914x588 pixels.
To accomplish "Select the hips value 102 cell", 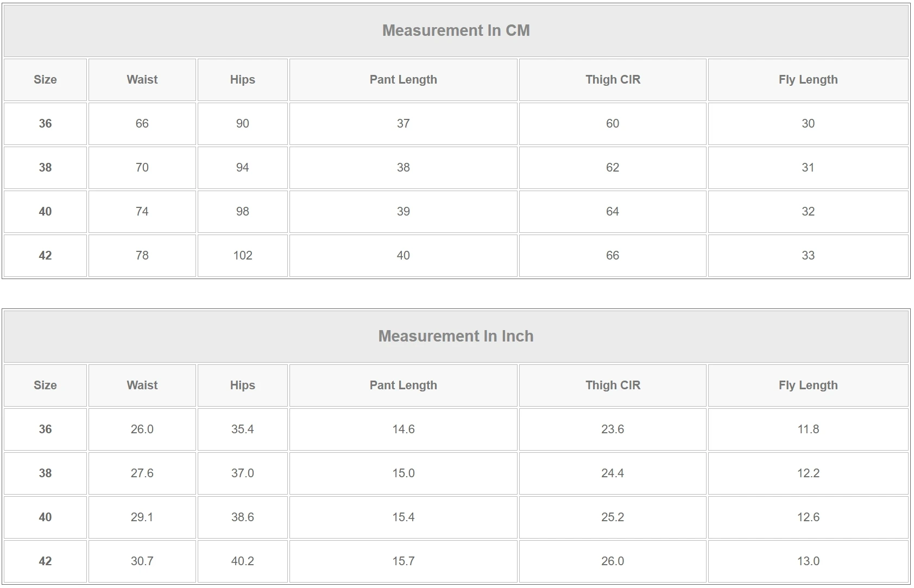I will (x=243, y=256).
